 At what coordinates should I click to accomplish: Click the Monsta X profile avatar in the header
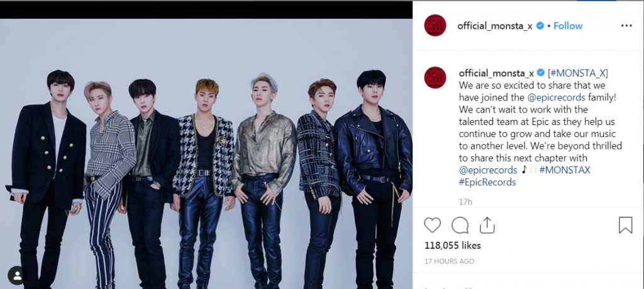(x=435, y=26)
